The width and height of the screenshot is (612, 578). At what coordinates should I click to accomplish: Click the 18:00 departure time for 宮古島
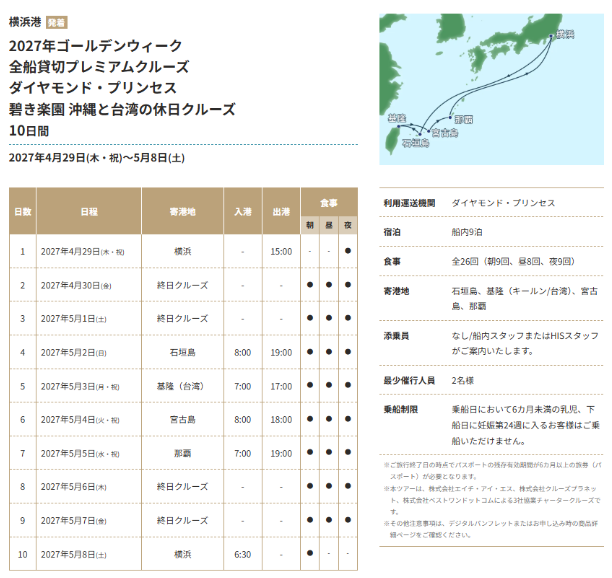click(x=281, y=420)
